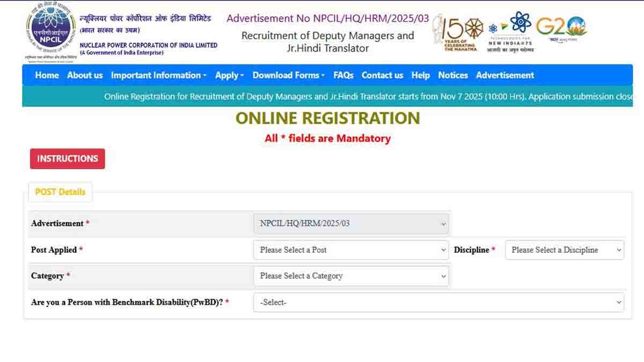Screen dimensions: 644x362
Task: Open the About us menu item
Action: (x=85, y=75)
